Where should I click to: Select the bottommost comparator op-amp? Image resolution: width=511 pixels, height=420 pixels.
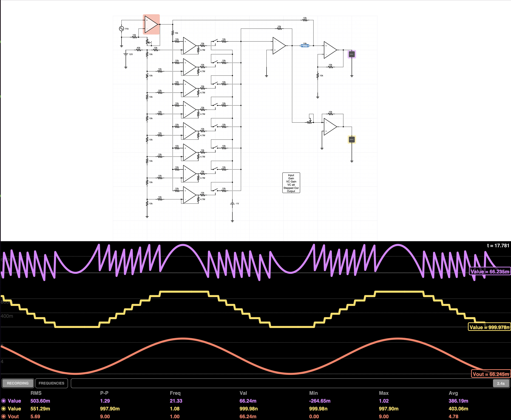tap(190, 195)
